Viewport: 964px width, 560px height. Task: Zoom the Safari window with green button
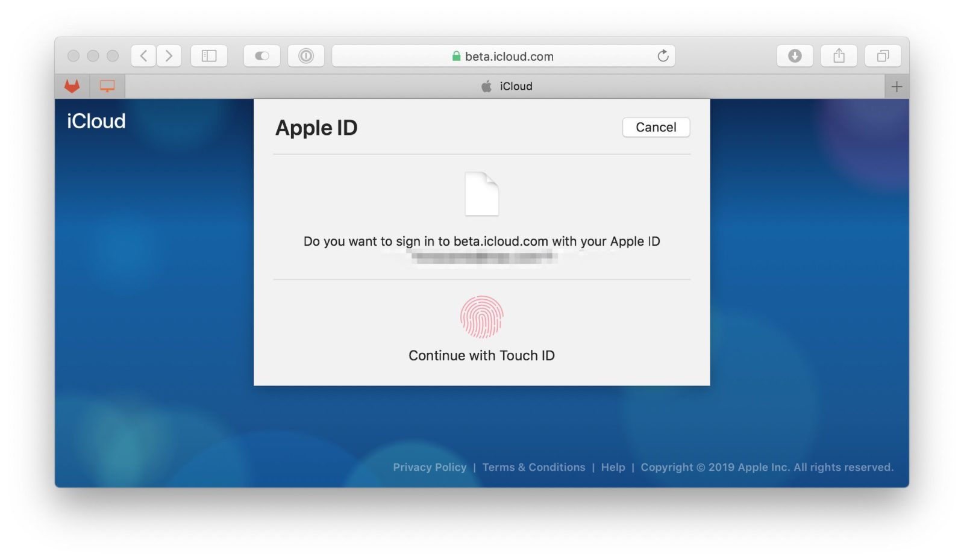[x=113, y=56]
